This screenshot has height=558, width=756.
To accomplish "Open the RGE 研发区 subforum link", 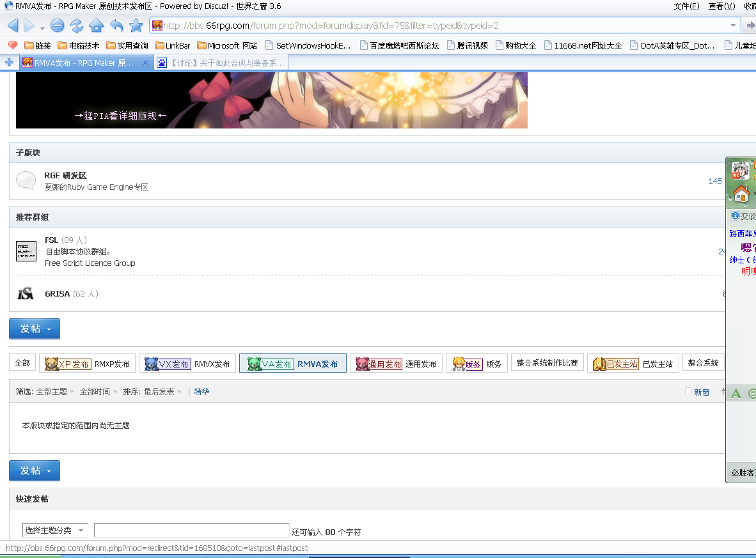I will click(66, 175).
